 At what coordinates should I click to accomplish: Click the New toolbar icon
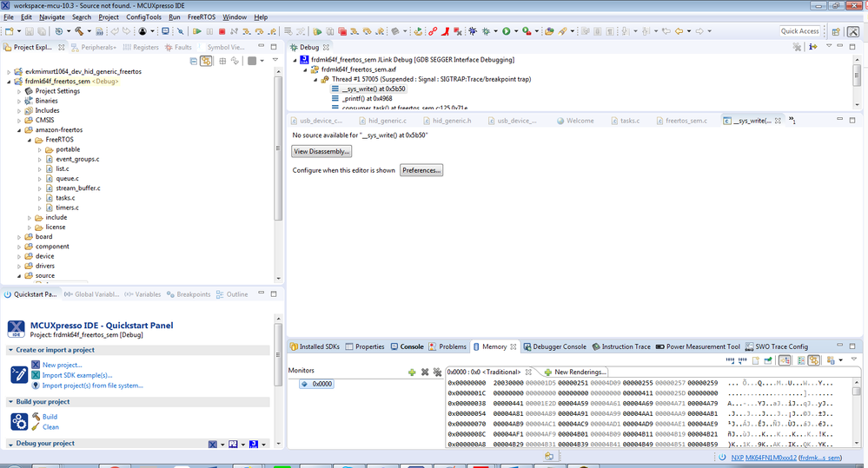(x=10, y=31)
